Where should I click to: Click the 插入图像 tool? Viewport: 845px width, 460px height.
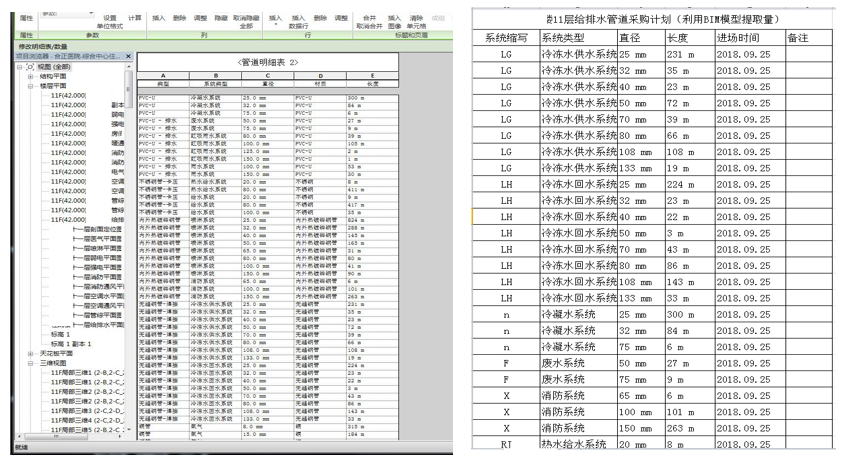[x=394, y=22]
